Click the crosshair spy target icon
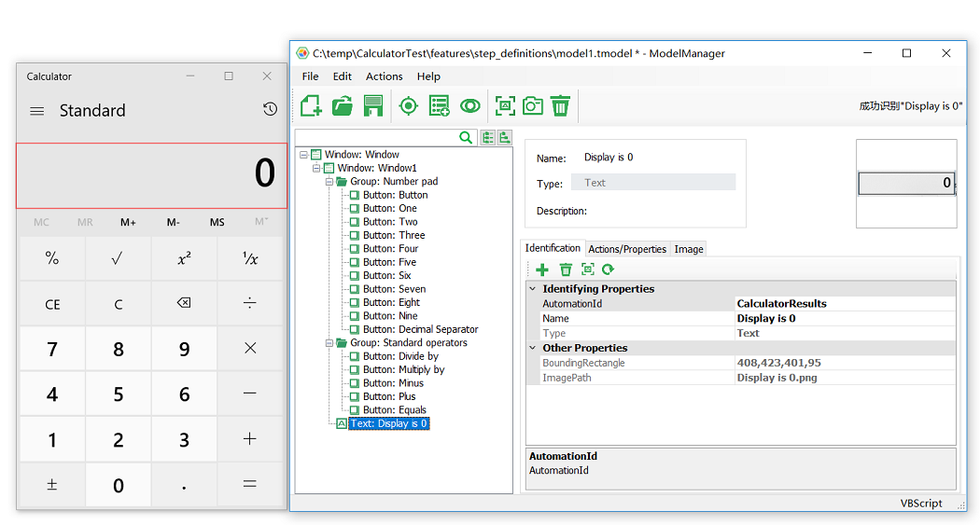The image size is (980, 525). pos(408,106)
